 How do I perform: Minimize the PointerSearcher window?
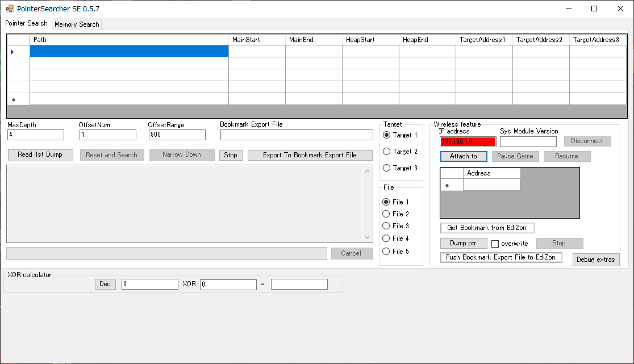(569, 9)
